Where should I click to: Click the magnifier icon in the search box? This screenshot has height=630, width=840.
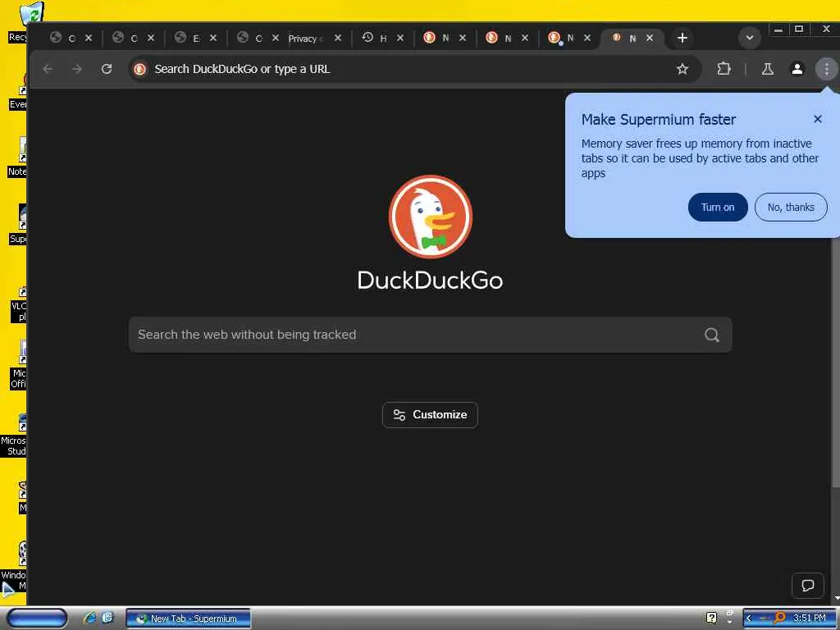711,335
